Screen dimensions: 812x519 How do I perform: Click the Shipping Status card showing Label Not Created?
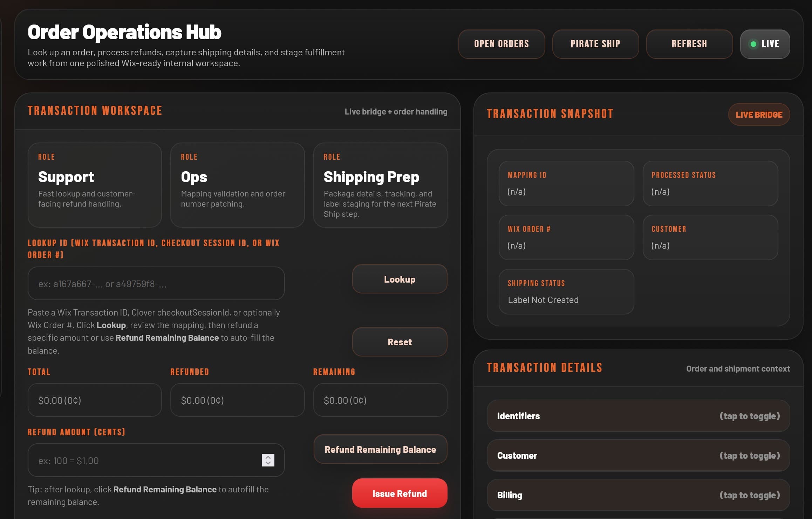coord(566,292)
